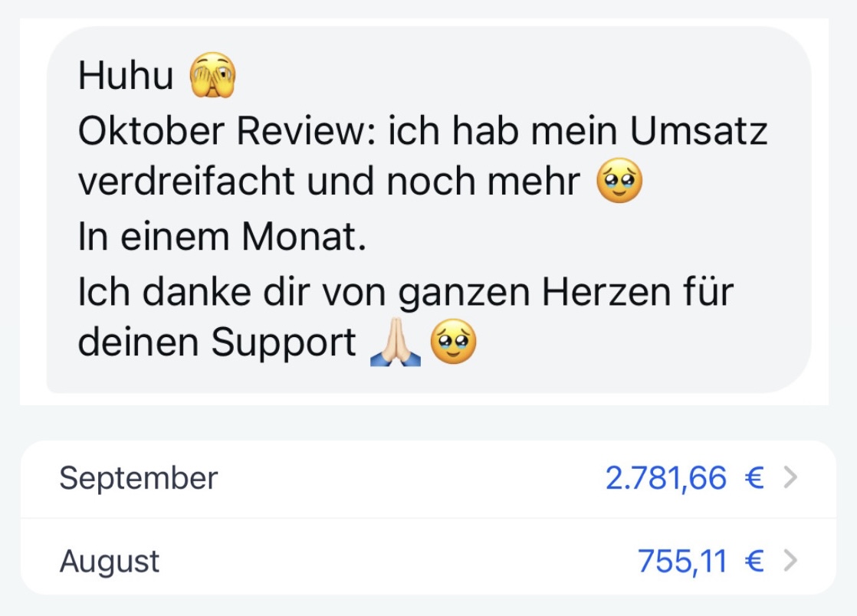Click the "In einem Monat." line
Viewport: 857px width, 616px height.
pos(222,237)
